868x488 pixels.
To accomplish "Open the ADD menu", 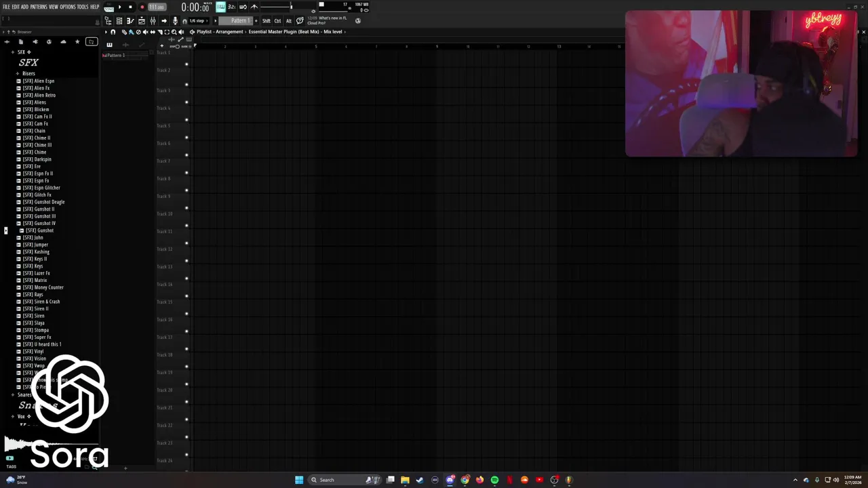I will click(24, 7).
